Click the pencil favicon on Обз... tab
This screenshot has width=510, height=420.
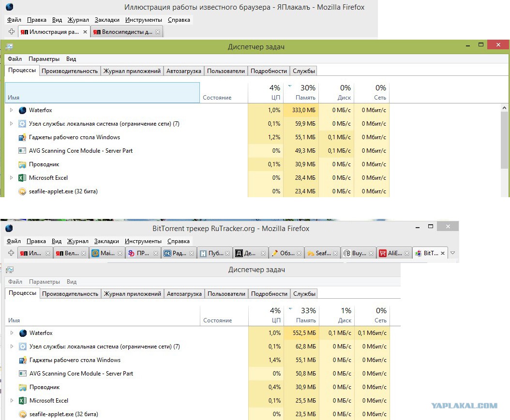[x=275, y=253]
